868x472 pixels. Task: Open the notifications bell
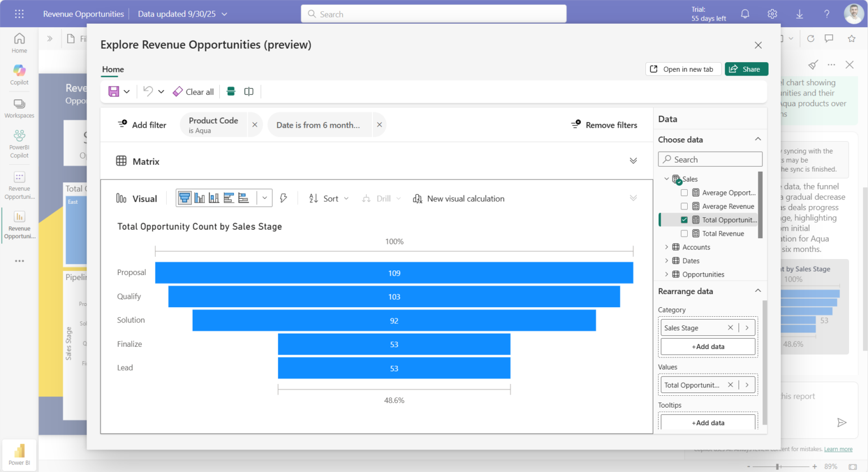[x=745, y=14]
